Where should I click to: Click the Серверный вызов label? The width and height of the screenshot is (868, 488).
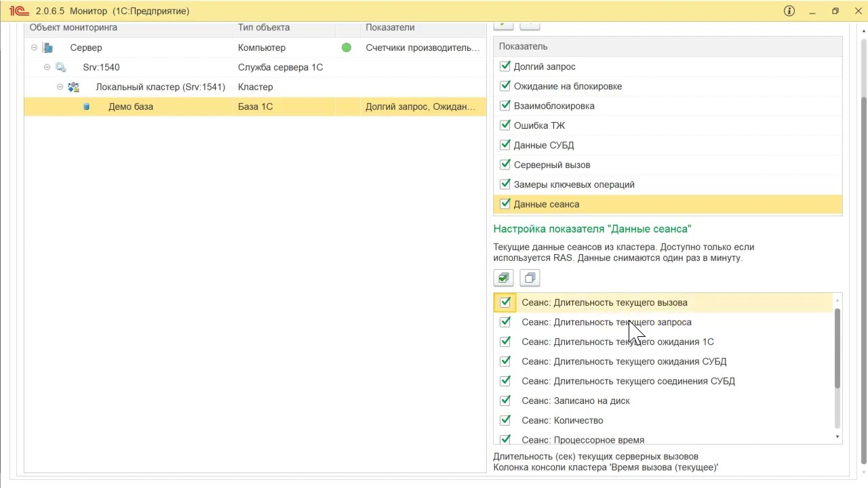(552, 165)
